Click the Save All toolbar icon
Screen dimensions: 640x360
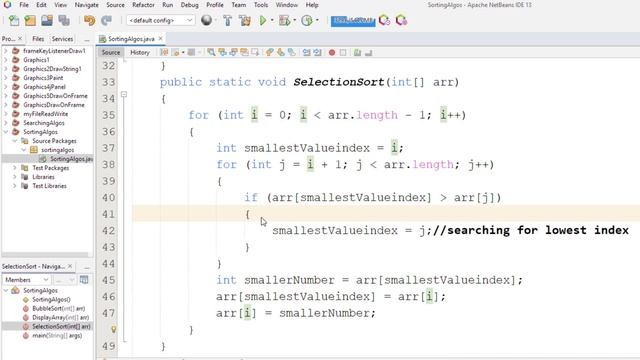point(64,20)
